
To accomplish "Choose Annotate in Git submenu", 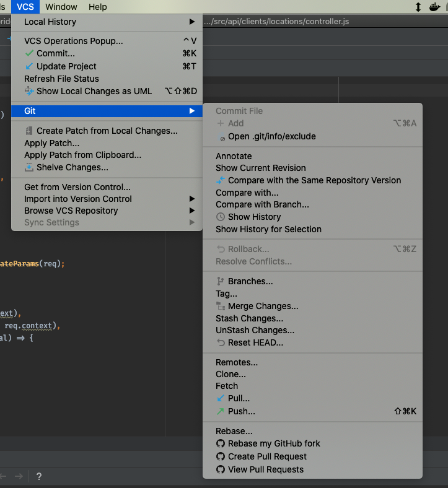I will tap(312, 156).
